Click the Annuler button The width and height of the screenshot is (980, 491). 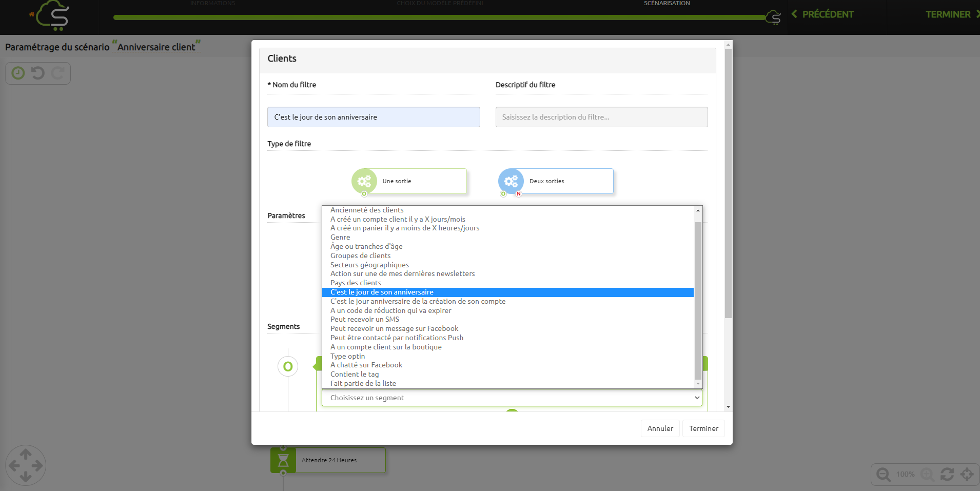(x=660, y=428)
